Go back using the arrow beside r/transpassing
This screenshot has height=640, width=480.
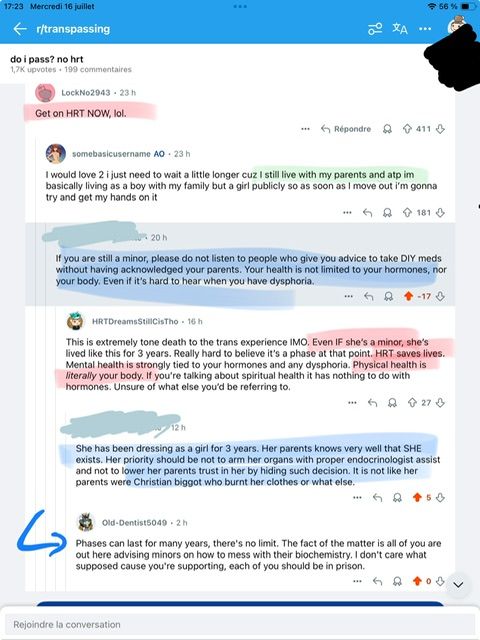[x=20, y=29]
